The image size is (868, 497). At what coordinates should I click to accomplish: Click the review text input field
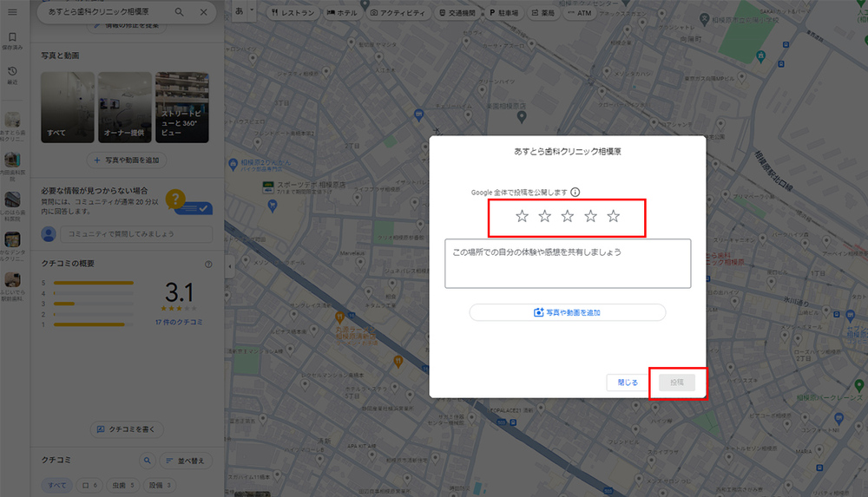pos(568,264)
